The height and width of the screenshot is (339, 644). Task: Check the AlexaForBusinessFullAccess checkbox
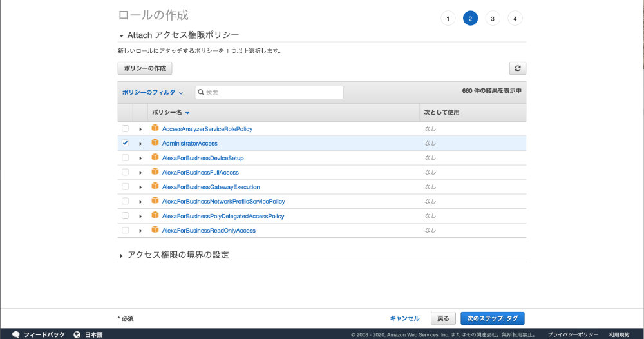coord(126,172)
